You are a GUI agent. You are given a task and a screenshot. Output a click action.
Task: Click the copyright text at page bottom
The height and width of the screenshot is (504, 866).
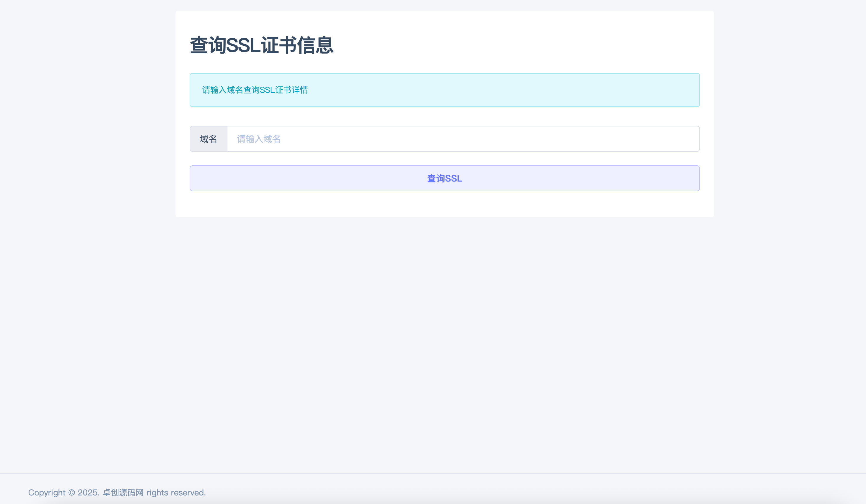tap(117, 492)
